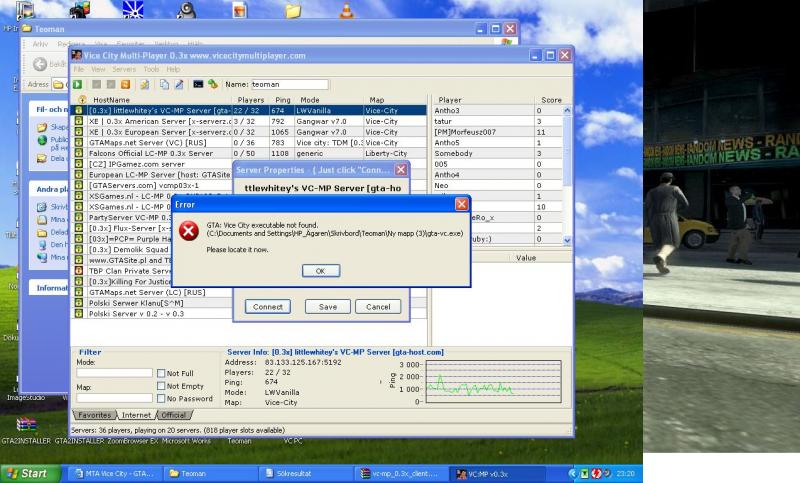Click the Map filter input field
The width and height of the screenshot is (800, 483).
(114, 398)
